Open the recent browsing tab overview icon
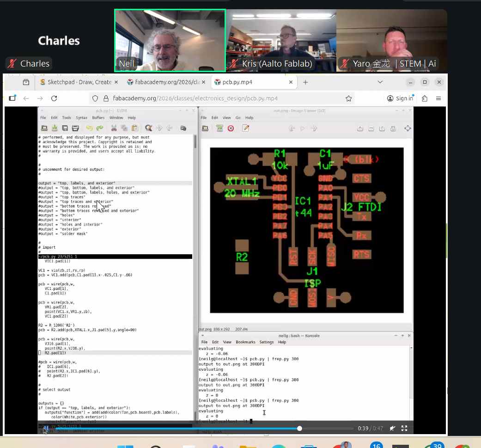 (x=26, y=82)
